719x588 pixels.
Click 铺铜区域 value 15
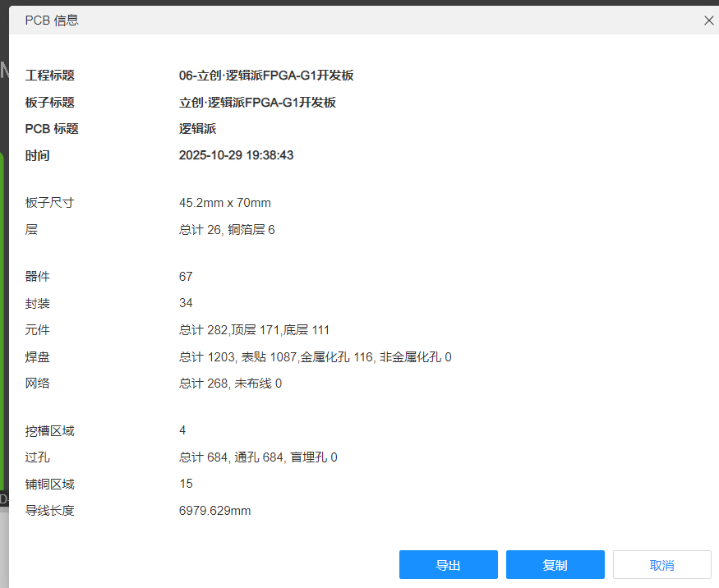click(186, 484)
